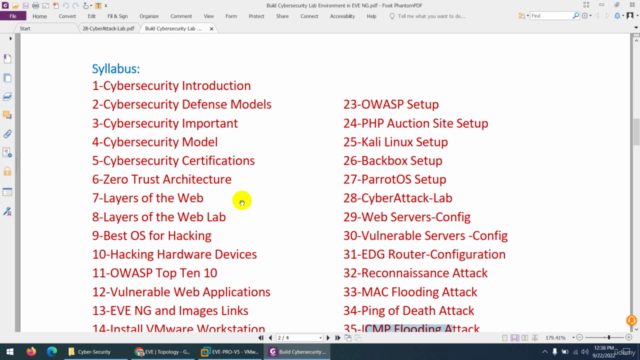The image size is (640, 360).
Task: Open the Bookmarks panel in left sidebar
Action: pos(7,59)
